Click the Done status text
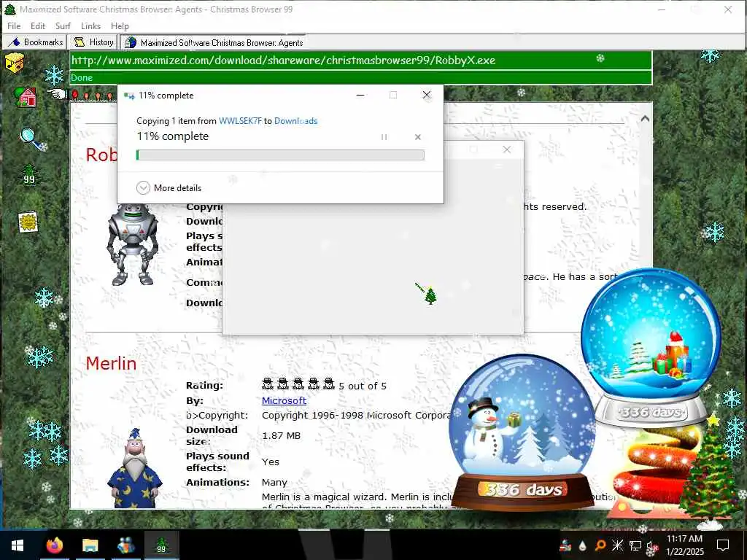747x560 pixels. 82,77
